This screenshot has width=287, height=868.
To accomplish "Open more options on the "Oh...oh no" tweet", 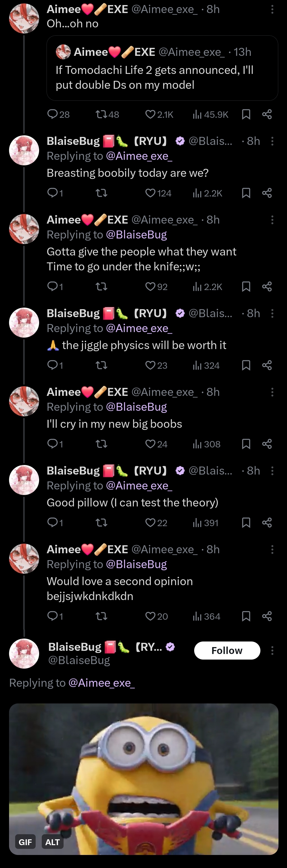I will tap(272, 9).
